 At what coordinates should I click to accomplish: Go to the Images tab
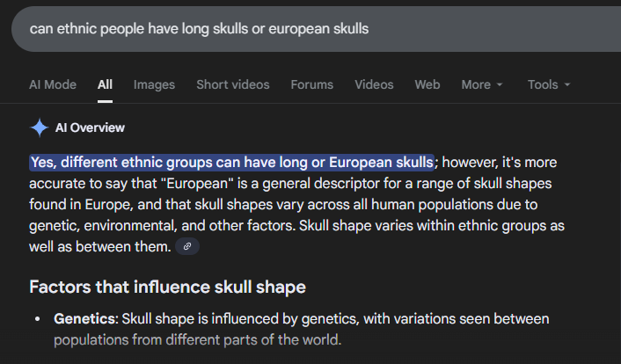[154, 84]
